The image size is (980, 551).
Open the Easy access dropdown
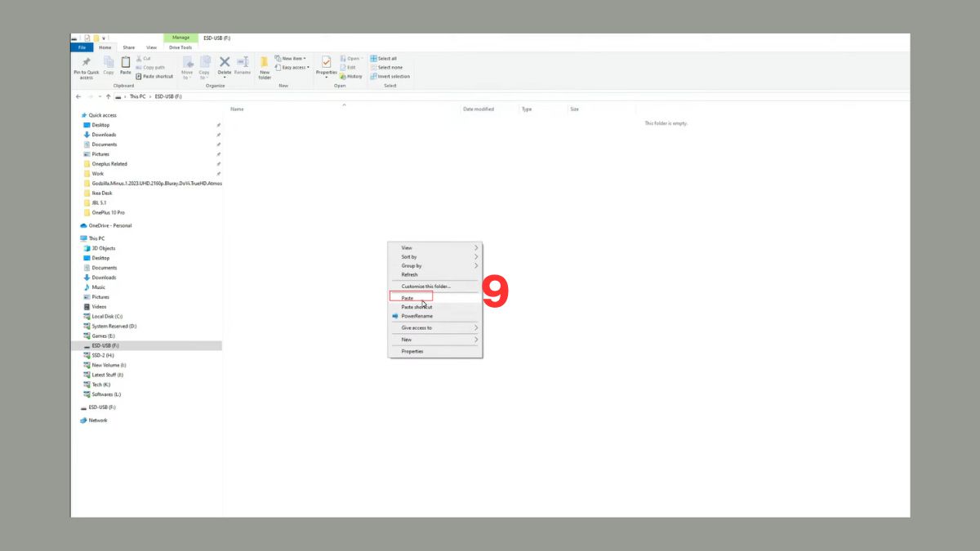tap(291, 67)
